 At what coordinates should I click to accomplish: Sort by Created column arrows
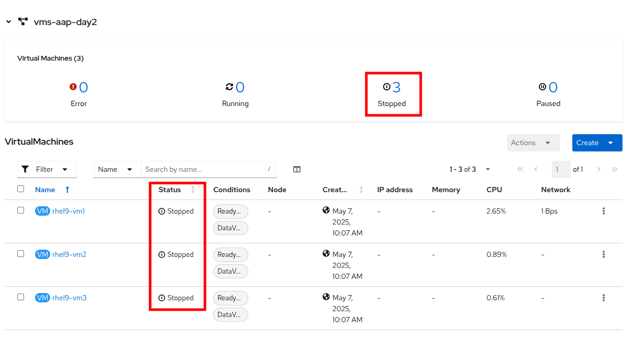coord(361,190)
